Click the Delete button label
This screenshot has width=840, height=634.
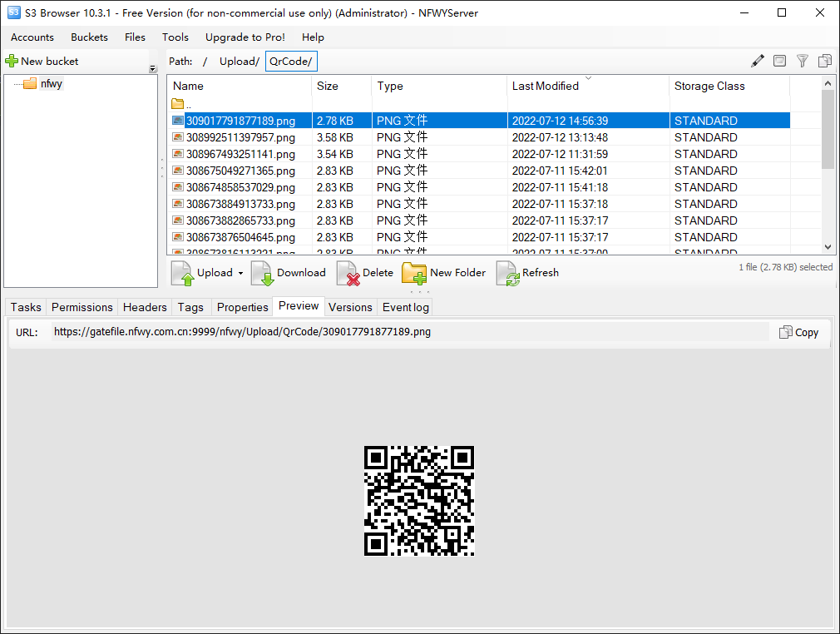378,272
